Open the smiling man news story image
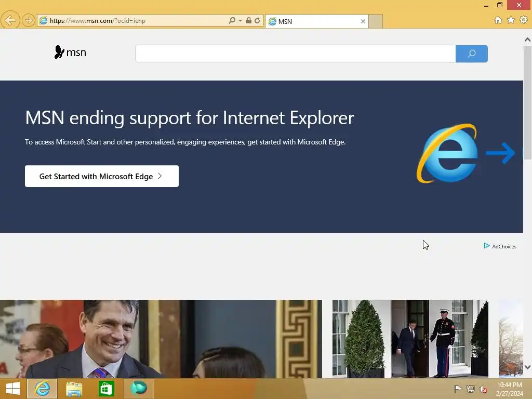The width and height of the screenshot is (532, 399). click(x=161, y=339)
